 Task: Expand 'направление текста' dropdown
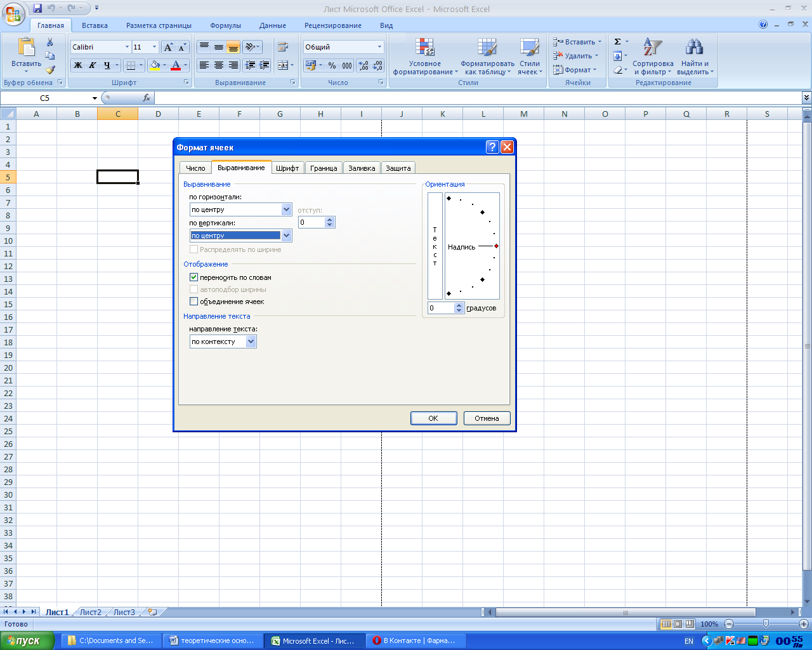[251, 342]
